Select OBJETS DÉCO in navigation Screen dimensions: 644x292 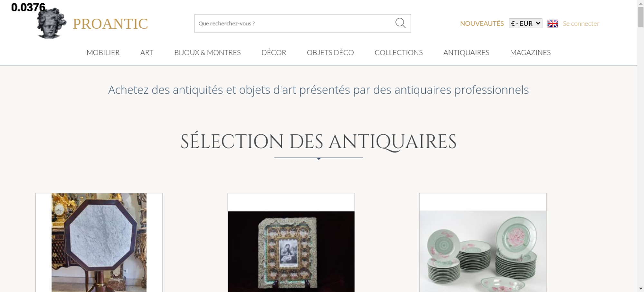click(x=330, y=52)
